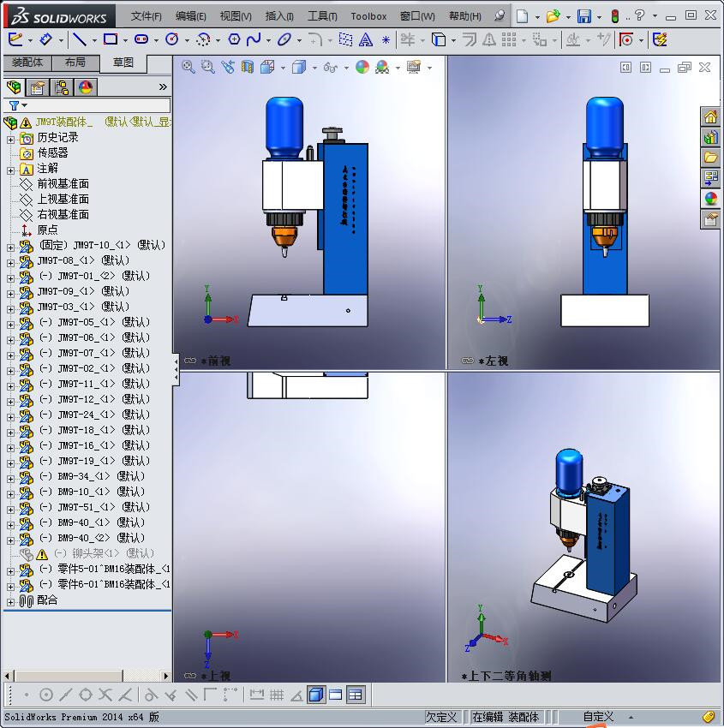
Task: Select the sketch Text tool
Action: pos(366,40)
